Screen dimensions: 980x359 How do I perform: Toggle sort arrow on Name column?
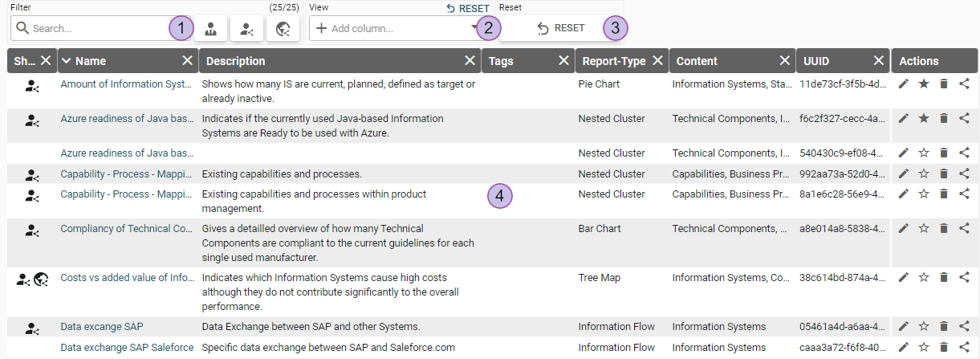(67, 61)
